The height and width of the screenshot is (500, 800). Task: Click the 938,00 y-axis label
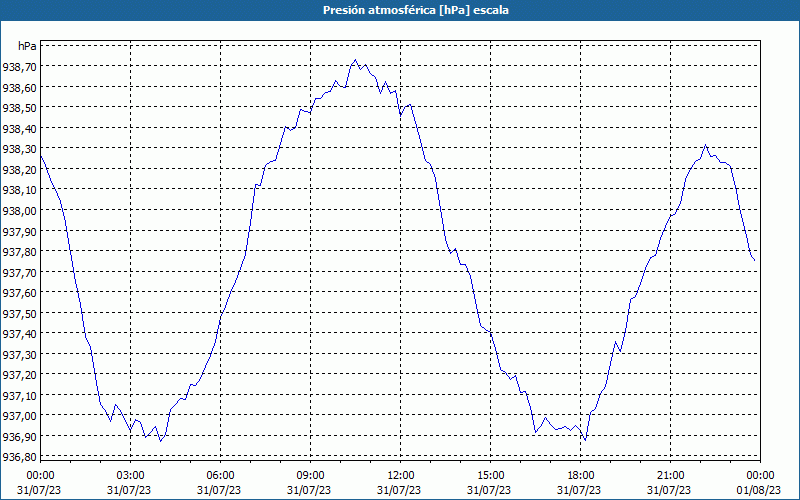click(19, 211)
